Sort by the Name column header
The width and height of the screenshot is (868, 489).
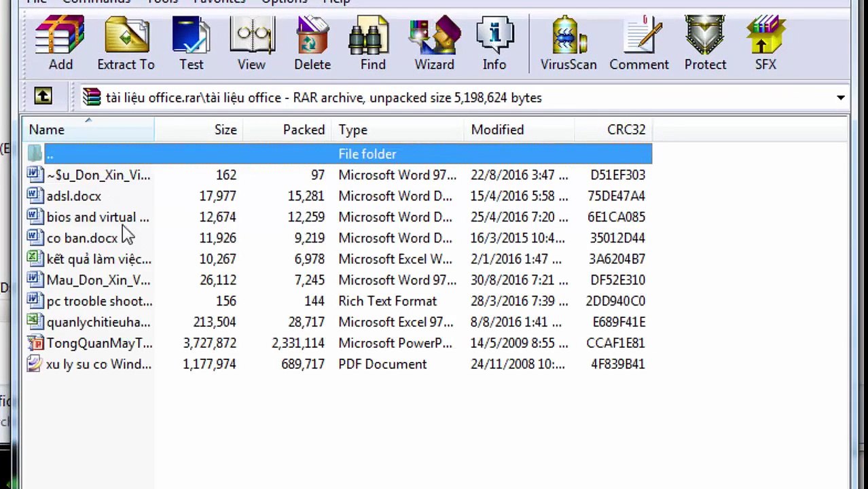pos(88,130)
